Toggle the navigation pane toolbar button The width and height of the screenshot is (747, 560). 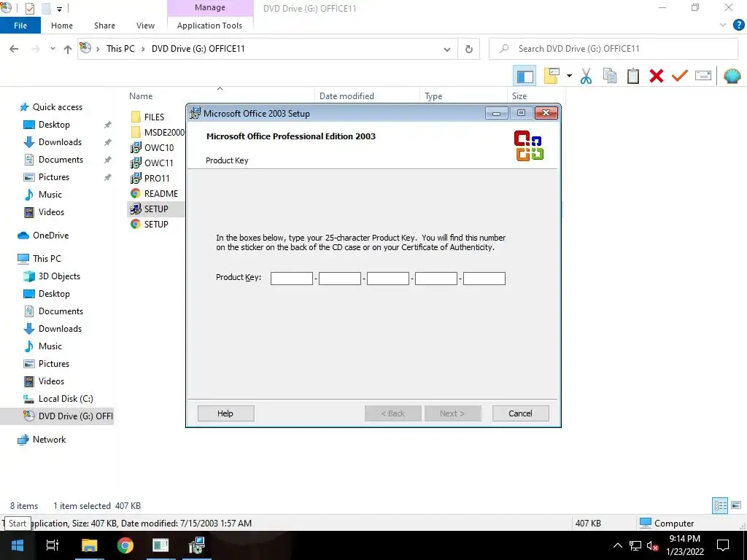pos(525,76)
